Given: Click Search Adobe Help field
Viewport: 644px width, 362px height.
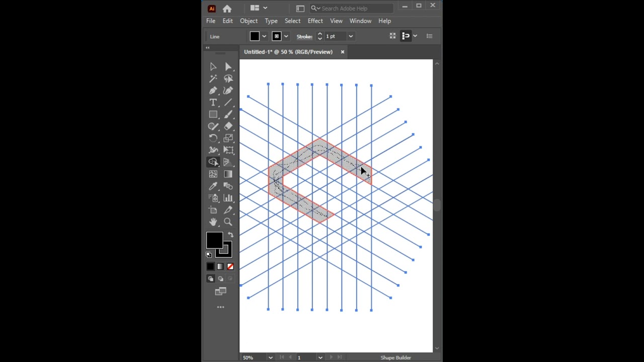Looking at the screenshot, I should (351, 9).
